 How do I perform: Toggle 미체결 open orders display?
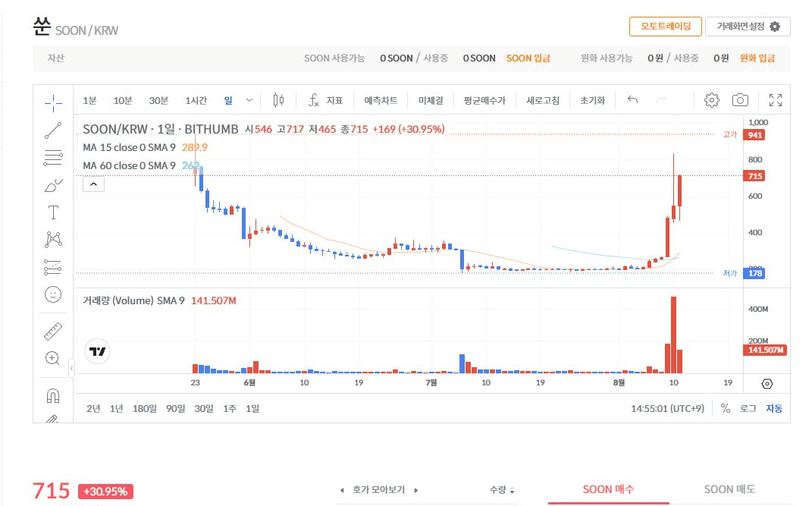tap(431, 100)
